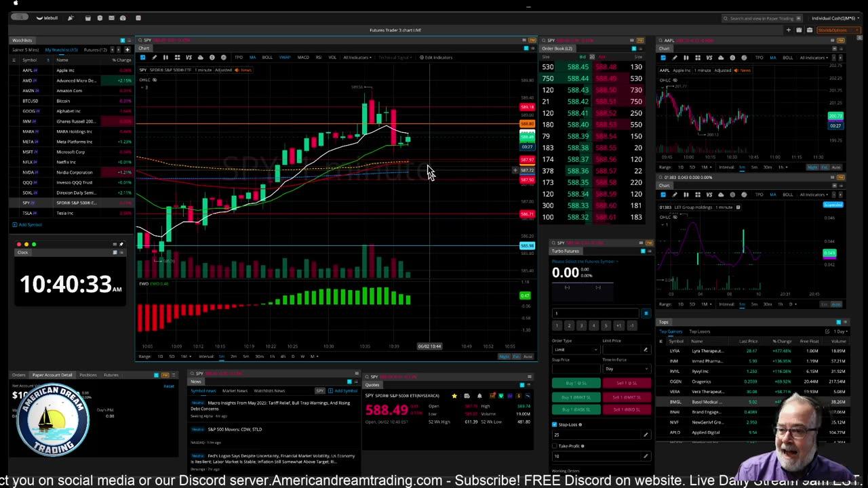
Task: Open the Time-in-Force Day dropdown
Action: point(627,368)
